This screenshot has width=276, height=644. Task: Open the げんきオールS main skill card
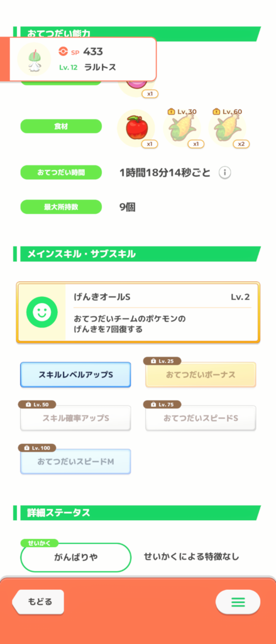pos(138,312)
